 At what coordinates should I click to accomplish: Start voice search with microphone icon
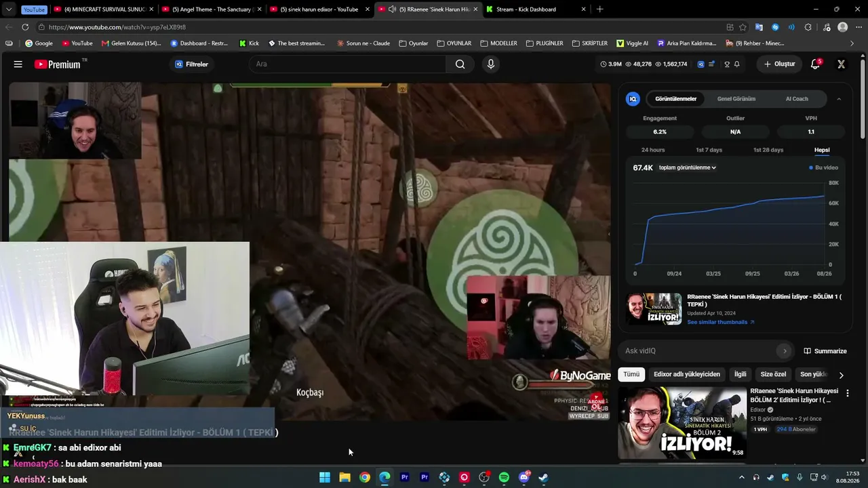point(491,64)
